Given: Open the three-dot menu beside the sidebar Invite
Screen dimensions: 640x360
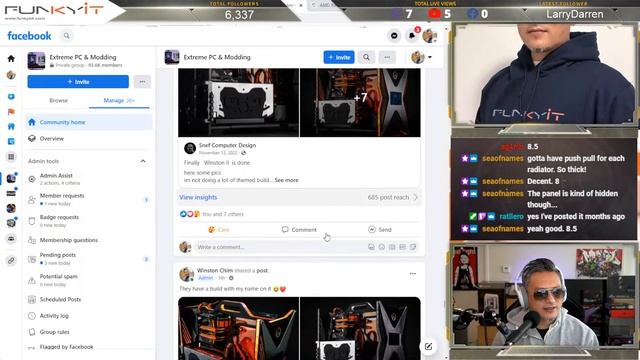Looking at the screenshot, I should (x=142, y=82).
